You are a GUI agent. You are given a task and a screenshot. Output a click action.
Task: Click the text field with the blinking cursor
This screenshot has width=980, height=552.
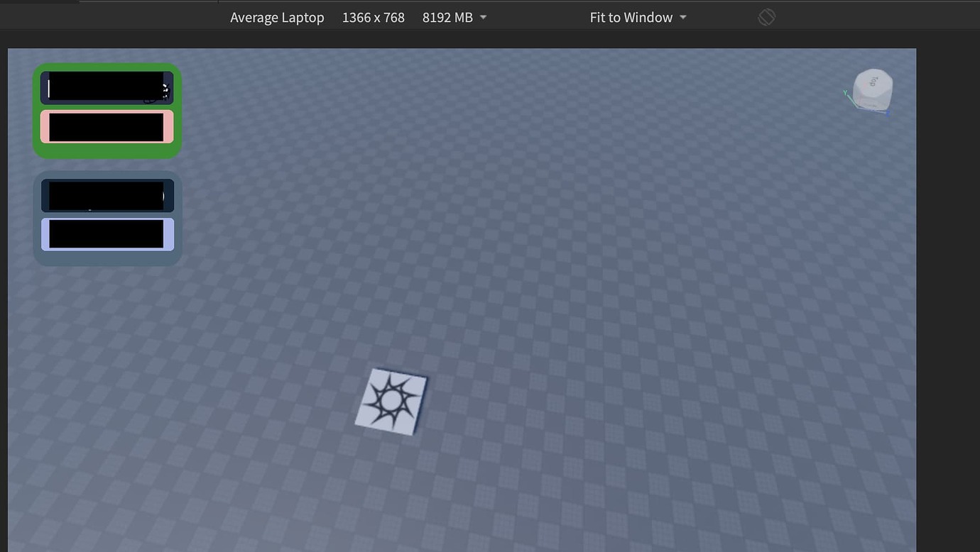pos(107,87)
